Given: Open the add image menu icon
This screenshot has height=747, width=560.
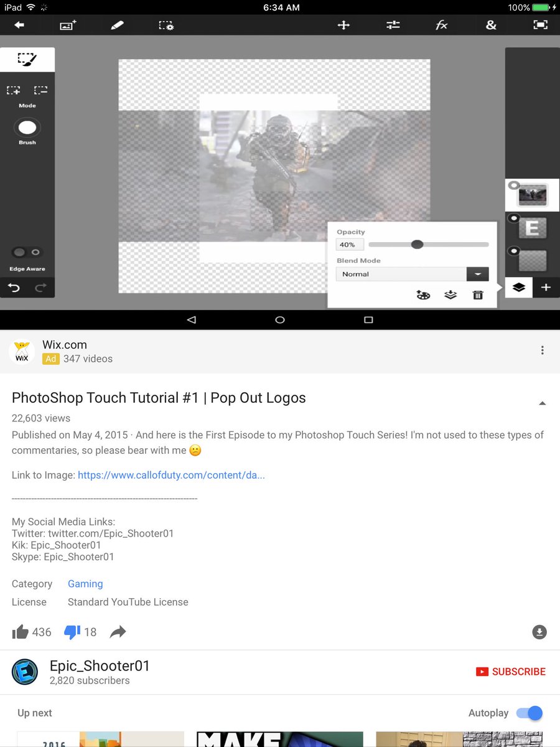Looking at the screenshot, I should (67, 25).
